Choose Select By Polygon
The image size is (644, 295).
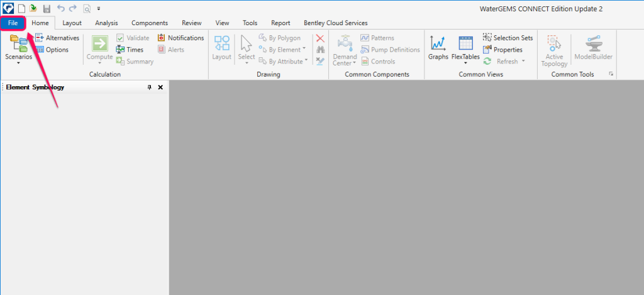pos(280,38)
